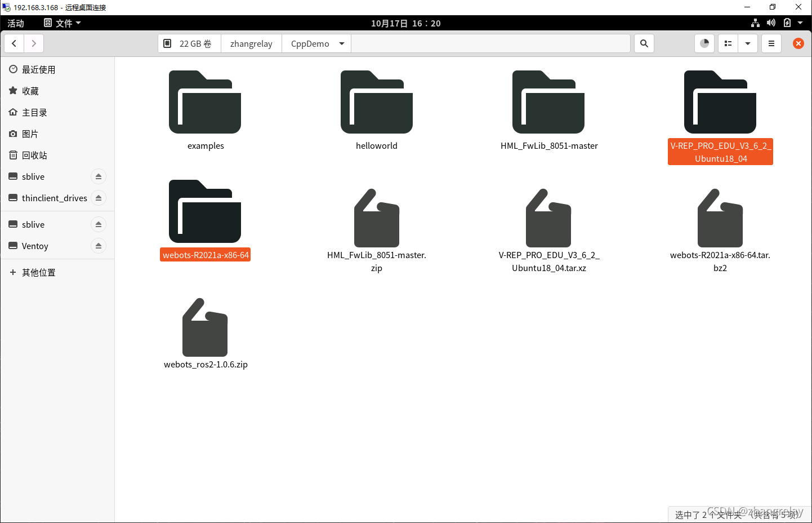Viewport: 812px width, 523px height.
Task: Click the 22 GB volume path segment
Action: [x=190, y=43]
